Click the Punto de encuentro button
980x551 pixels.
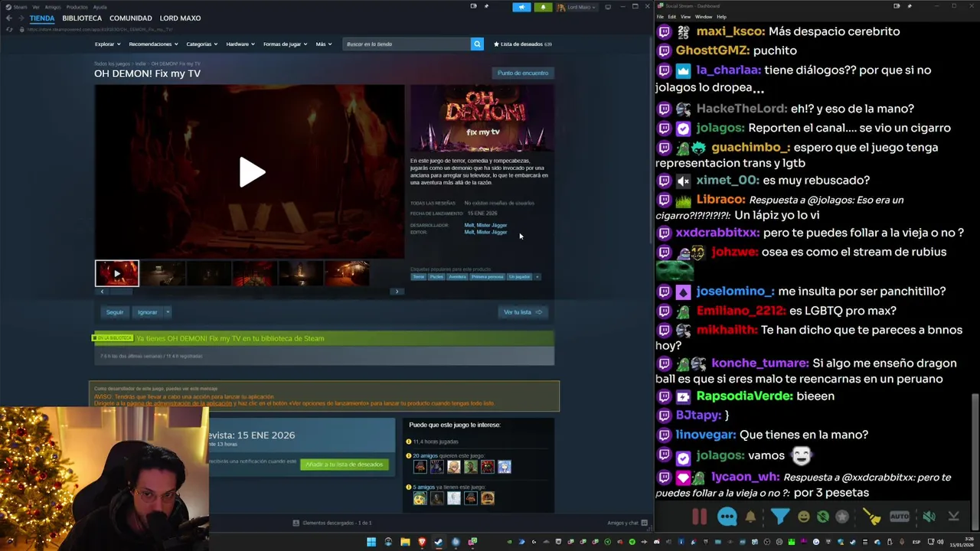[x=523, y=73]
